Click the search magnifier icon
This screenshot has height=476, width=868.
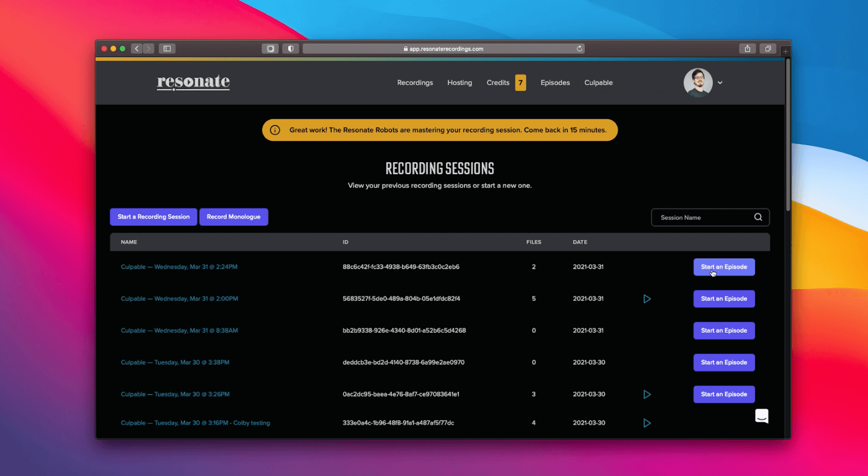point(758,217)
